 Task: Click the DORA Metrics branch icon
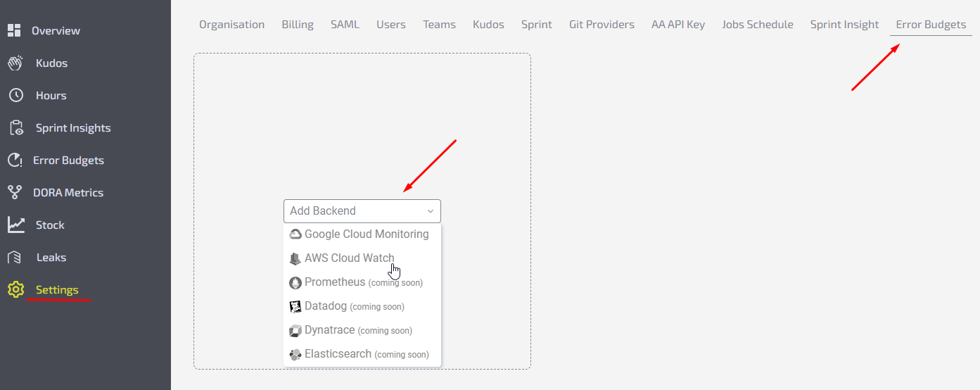[15, 192]
